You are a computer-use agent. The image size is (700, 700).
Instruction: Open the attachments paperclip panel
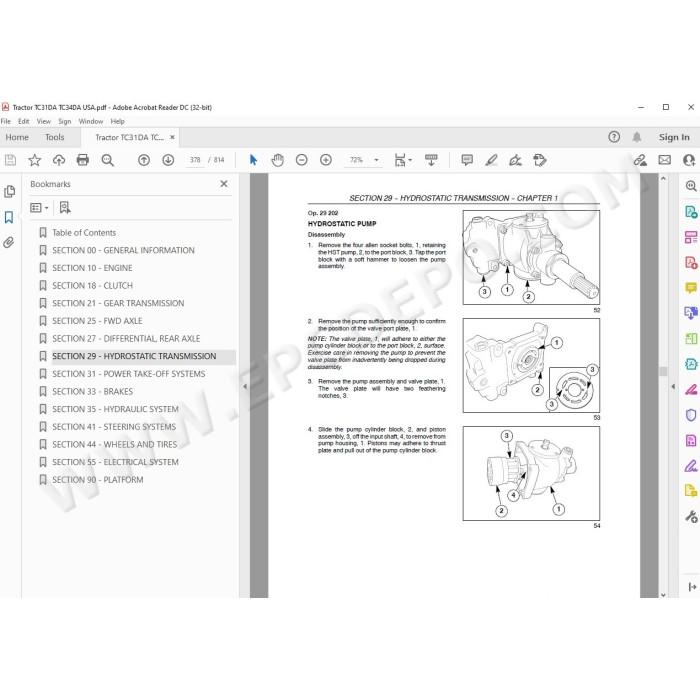[x=8, y=242]
